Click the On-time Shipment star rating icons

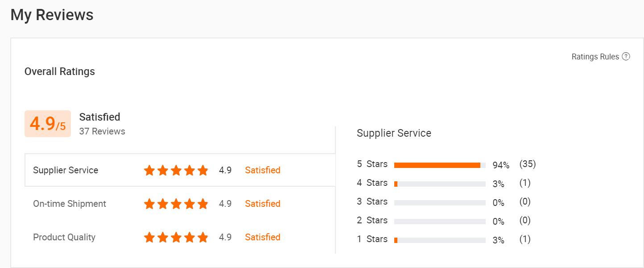tap(176, 204)
